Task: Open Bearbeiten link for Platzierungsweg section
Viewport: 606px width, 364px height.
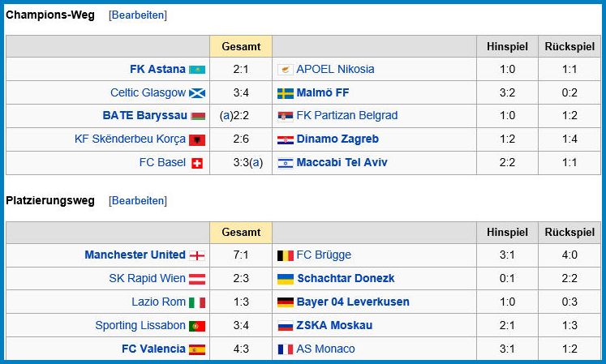Action: pyautogui.click(x=138, y=200)
